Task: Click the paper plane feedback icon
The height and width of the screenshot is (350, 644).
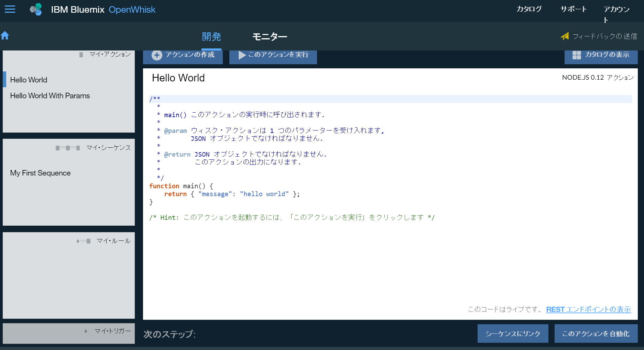Action: (565, 36)
